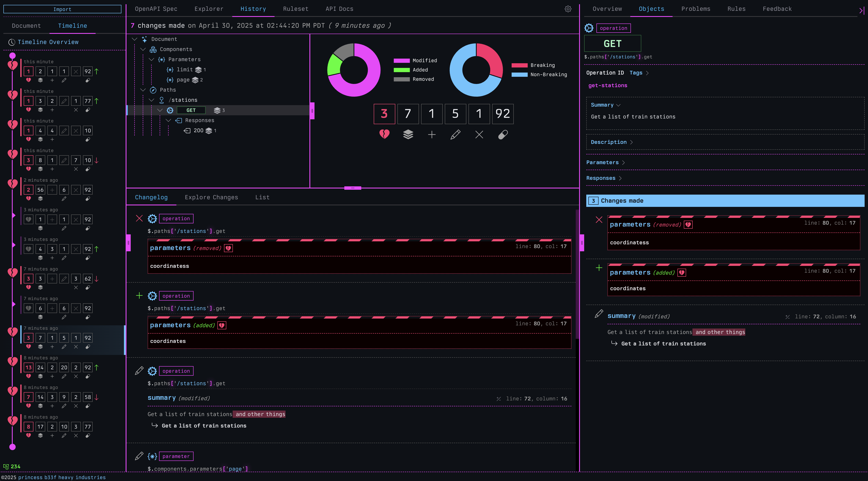Click the operation tag in first changelog entry
868x481 pixels.
tap(176, 219)
